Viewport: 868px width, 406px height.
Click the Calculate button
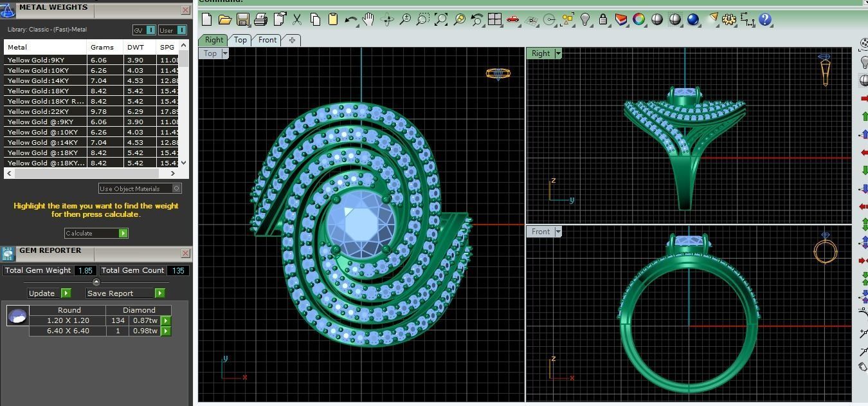click(96, 233)
